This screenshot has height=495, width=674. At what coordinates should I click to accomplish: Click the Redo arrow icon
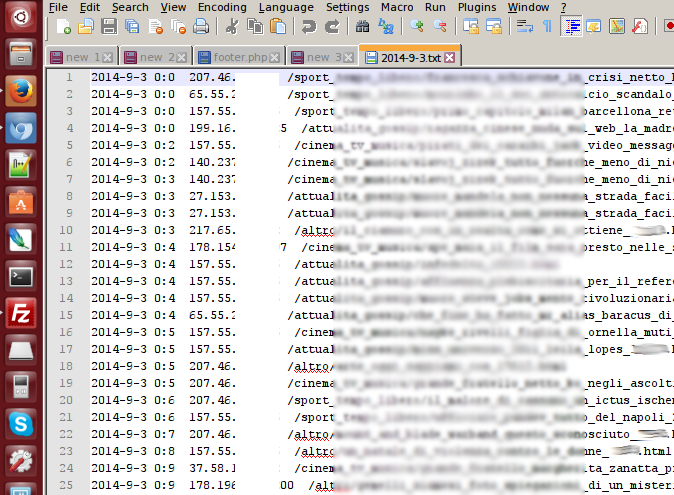point(330,27)
